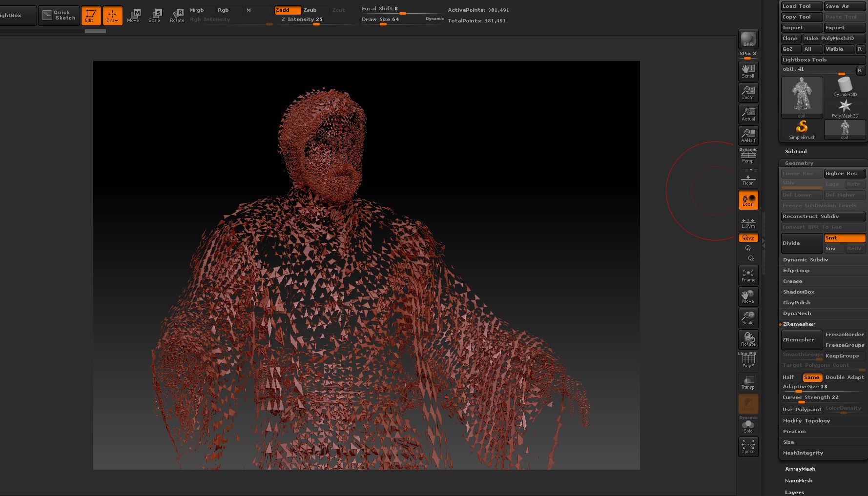
Task: Toggle Transp transparency mode
Action: 748,382
